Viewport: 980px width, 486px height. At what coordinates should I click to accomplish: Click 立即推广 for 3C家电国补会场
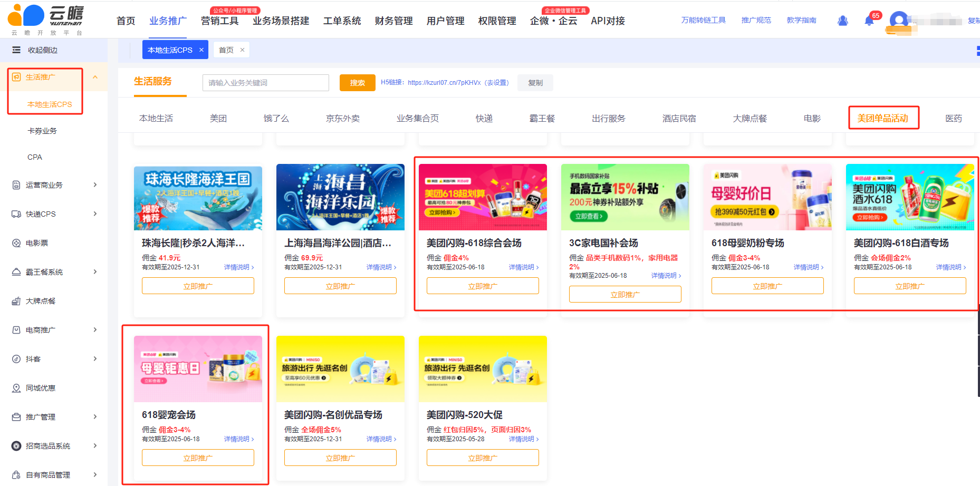625,294
